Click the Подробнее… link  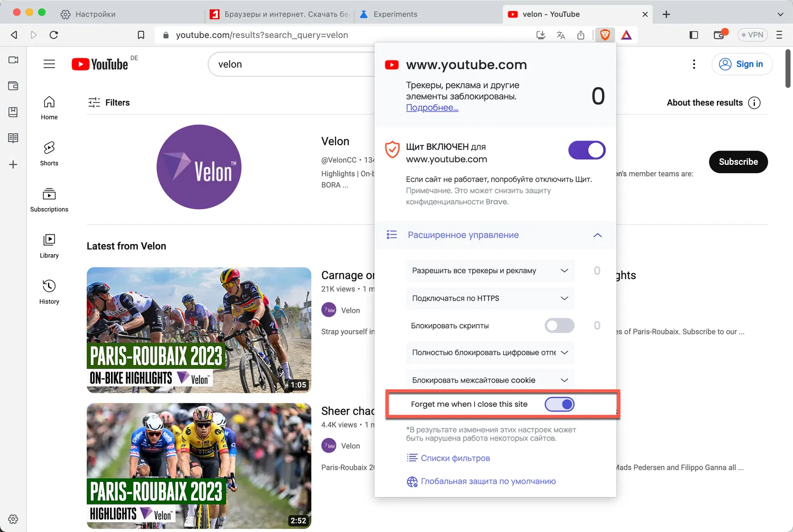(x=432, y=107)
